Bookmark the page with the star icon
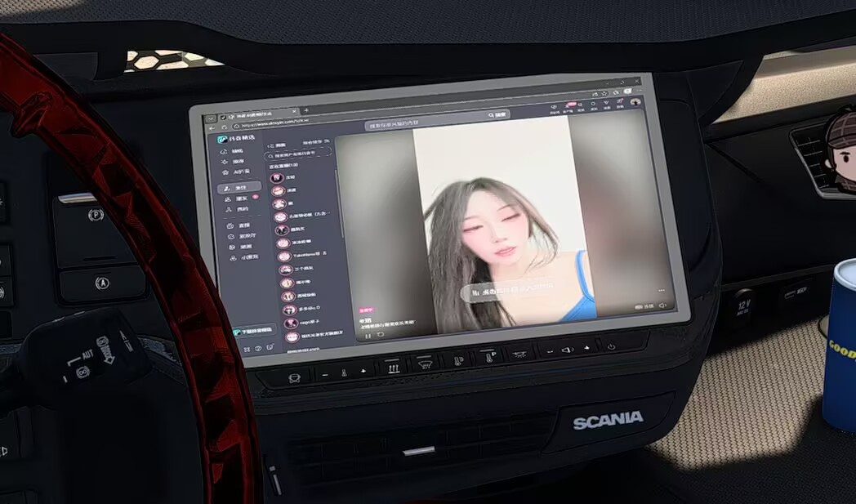This screenshot has height=504, width=856. [605, 94]
